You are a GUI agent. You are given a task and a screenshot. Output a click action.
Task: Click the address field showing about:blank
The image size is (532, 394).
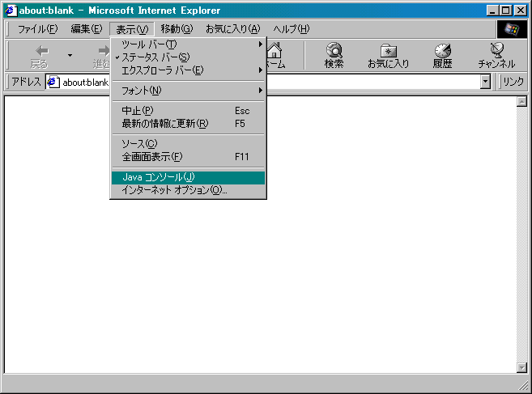pyautogui.click(x=268, y=82)
